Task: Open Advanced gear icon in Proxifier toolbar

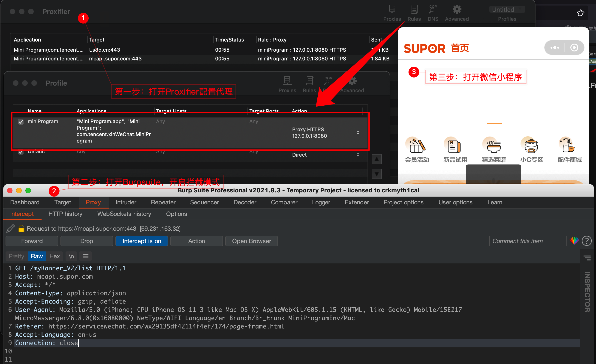Action: pyautogui.click(x=457, y=10)
